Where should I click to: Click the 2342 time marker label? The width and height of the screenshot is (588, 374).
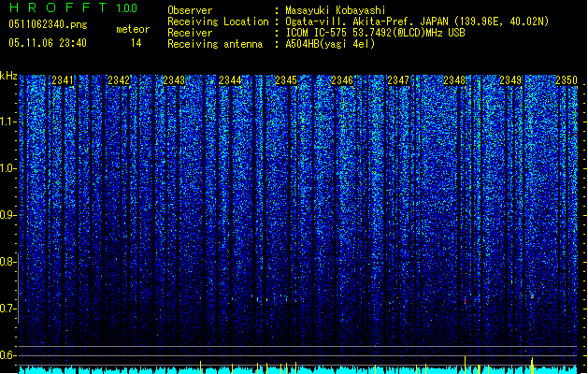click(x=119, y=80)
